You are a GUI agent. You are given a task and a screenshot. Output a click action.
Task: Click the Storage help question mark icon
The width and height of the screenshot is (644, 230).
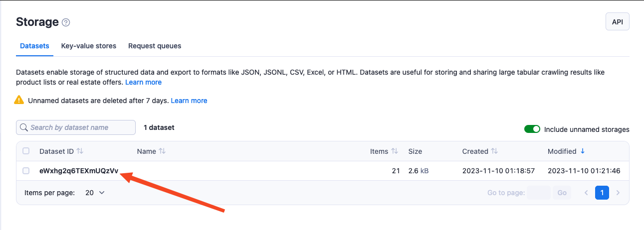pyautogui.click(x=66, y=22)
